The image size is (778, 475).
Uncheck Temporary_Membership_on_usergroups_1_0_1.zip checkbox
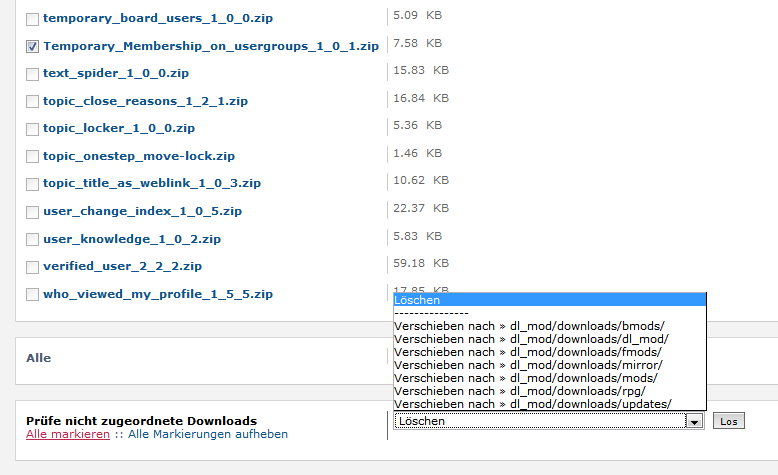[x=33, y=46]
